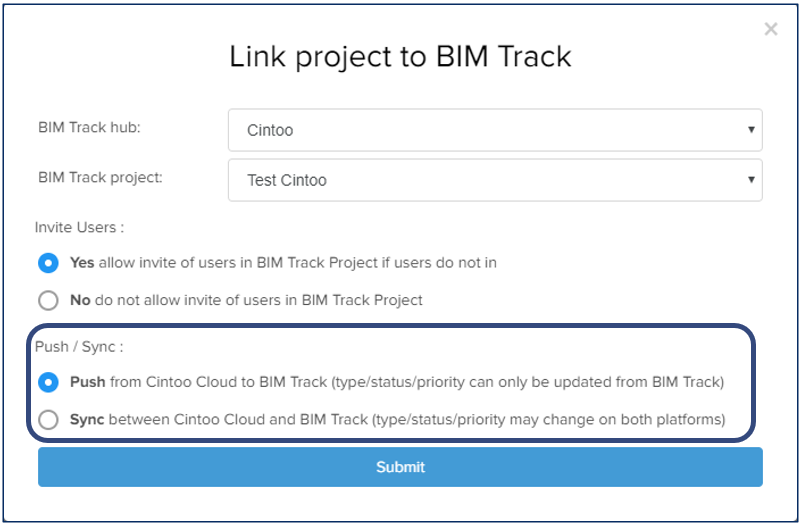This screenshot has height=525, width=801.
Task: Select the Yes allow invite radio button
Action: click(47, 263)
